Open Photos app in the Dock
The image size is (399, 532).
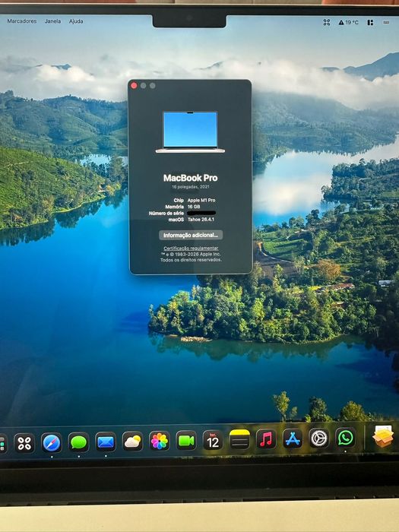coord(159,440)
